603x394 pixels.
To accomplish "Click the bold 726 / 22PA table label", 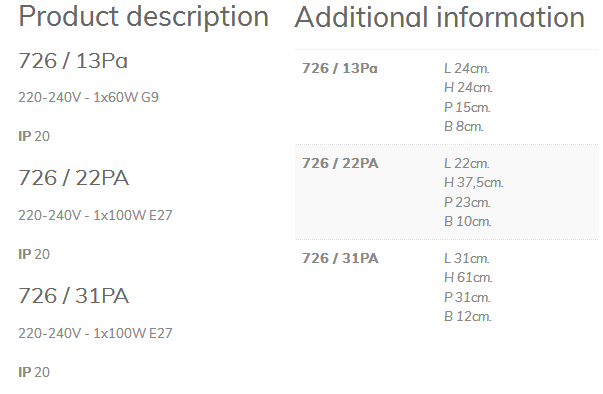I will click(x=340, y=163).
